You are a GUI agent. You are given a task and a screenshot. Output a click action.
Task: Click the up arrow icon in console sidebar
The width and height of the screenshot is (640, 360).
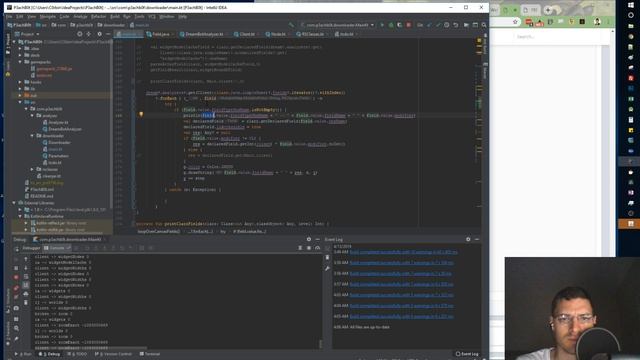coord(26,259)
